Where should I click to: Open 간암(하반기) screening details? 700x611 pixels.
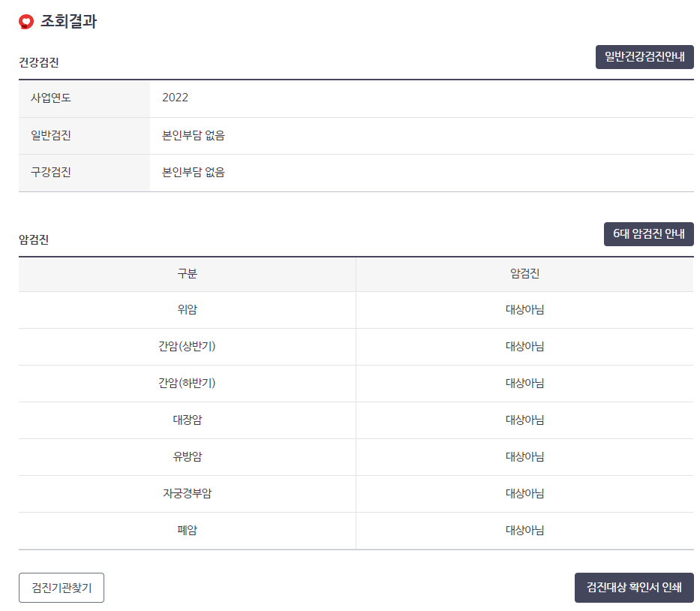point(186,383)
